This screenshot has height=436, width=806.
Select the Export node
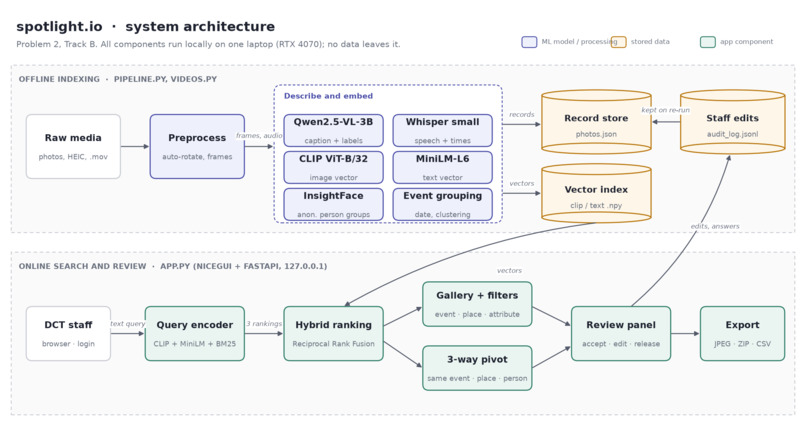pos(742,334)
